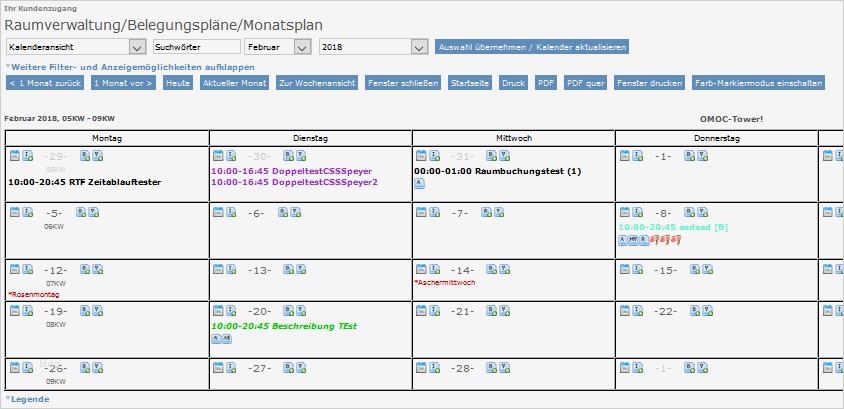Jump to today via Heute button
This screenshot has width=844, height=409.
pyautogui.click(x=178, y=83)
